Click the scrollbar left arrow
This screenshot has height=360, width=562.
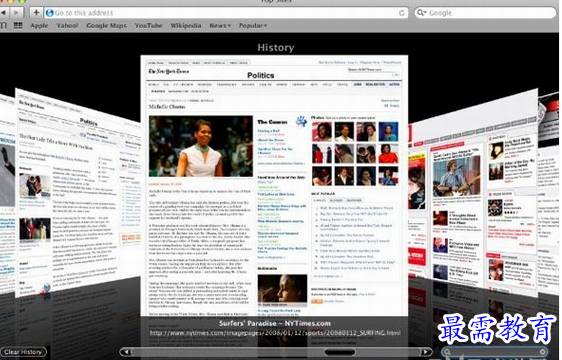pyautogui.click(x=125, y=352)
